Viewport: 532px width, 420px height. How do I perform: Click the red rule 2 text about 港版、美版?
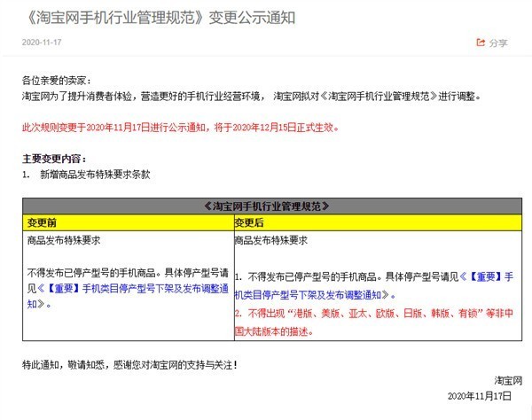pyautogui.click(x=372, y=320)
